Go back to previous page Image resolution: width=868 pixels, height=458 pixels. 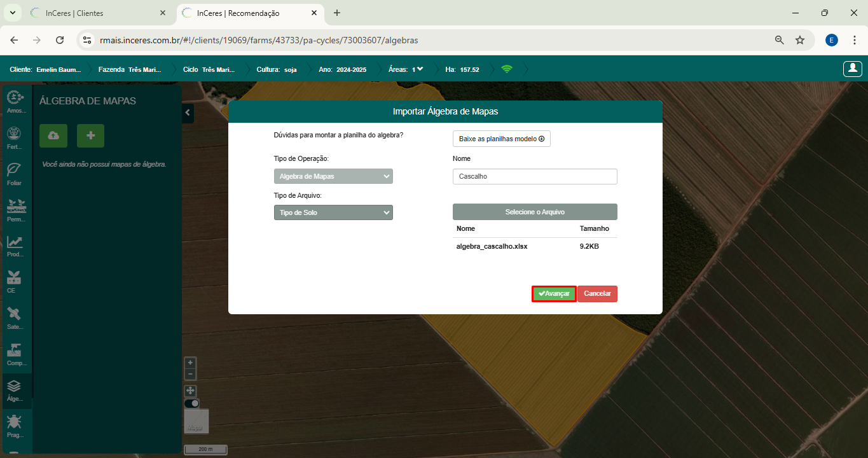[14, 40]
